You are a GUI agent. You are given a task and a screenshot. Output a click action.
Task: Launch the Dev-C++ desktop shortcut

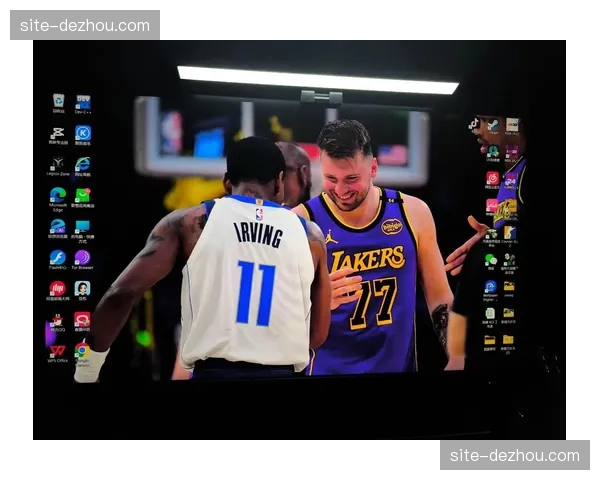coord(83,102)
